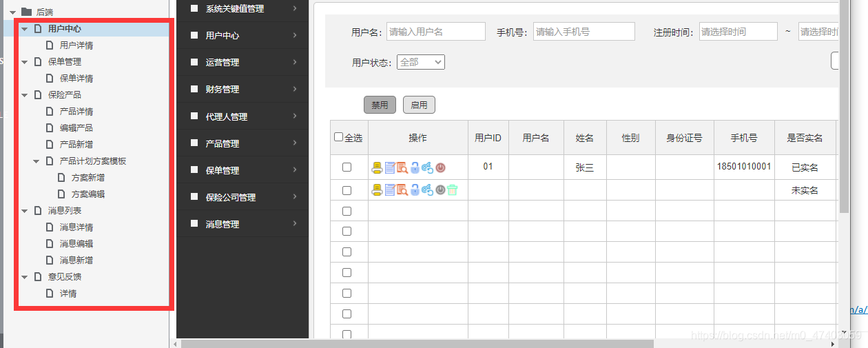
Task: Open the 保单管理 sidebar menu item
Action: [x=242, y=170]
